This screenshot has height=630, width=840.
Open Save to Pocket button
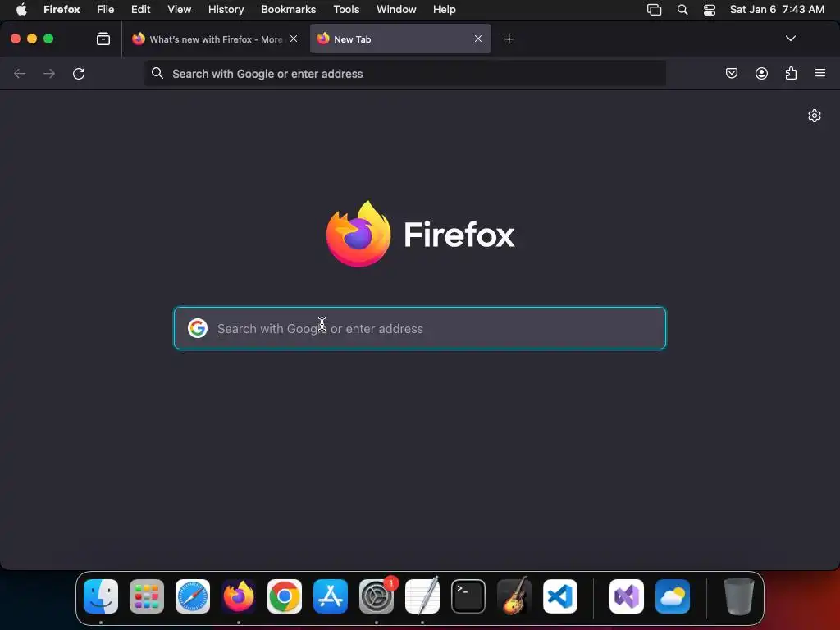pyautogui.click(x=731, y=73)
